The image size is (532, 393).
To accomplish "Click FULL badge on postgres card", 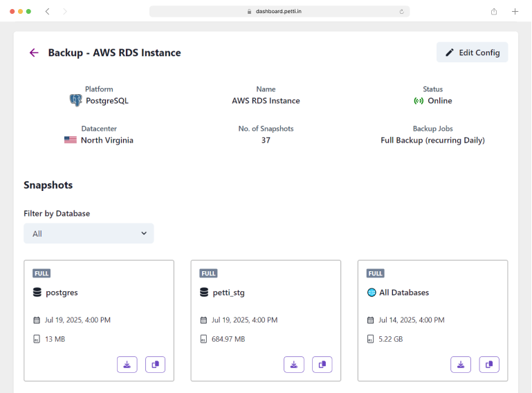I will tap(42, 273).
